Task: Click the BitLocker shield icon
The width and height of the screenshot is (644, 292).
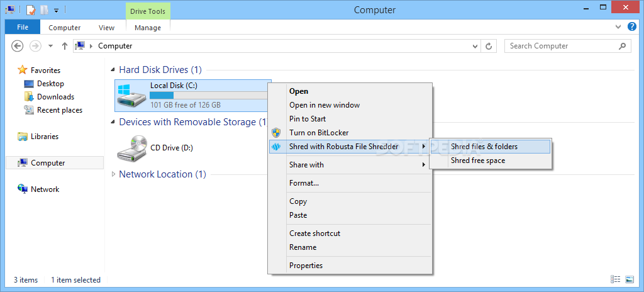Action: point(276,132)
